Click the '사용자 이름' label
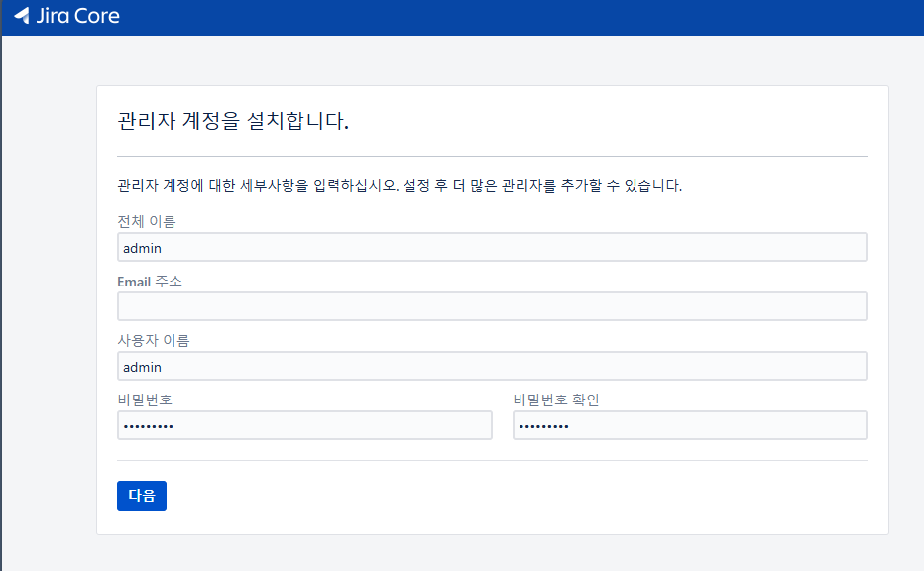Viewport: 924px width, 571px height. pyautogui.click(x=154, y=341)
